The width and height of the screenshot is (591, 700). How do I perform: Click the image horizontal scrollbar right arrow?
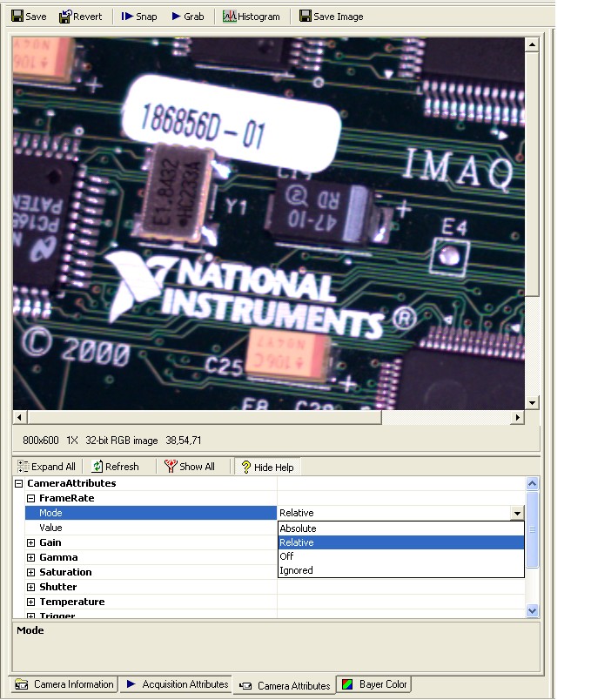pyautogui.click(x=517, y=418)
